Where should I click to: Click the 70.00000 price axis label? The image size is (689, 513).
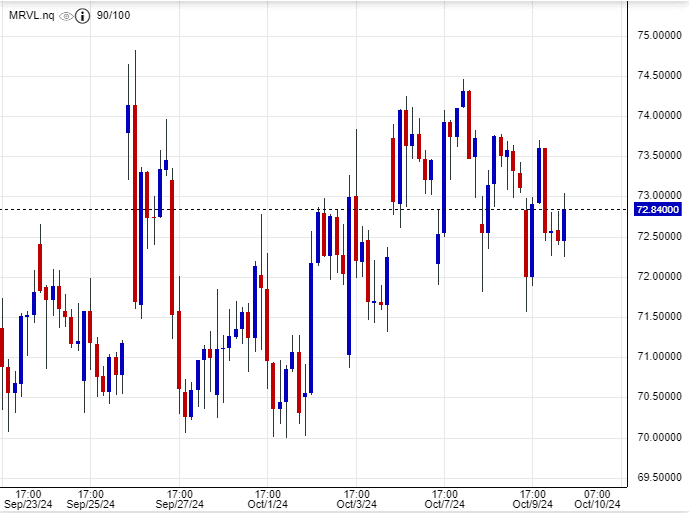tap(659, 437)
